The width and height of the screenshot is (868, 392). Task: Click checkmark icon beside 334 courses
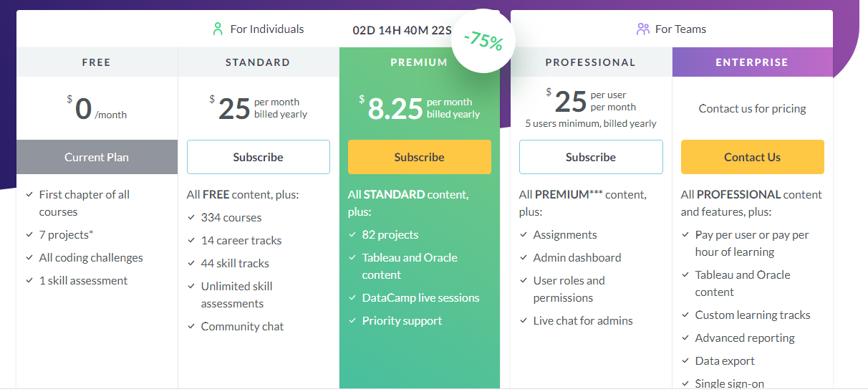pos(191,218)
